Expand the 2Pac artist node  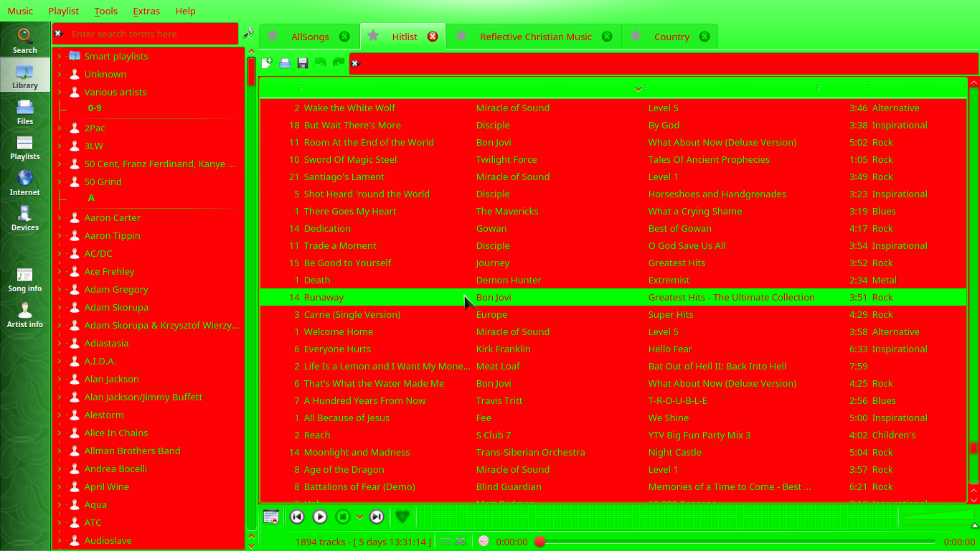tap(59, 128)
